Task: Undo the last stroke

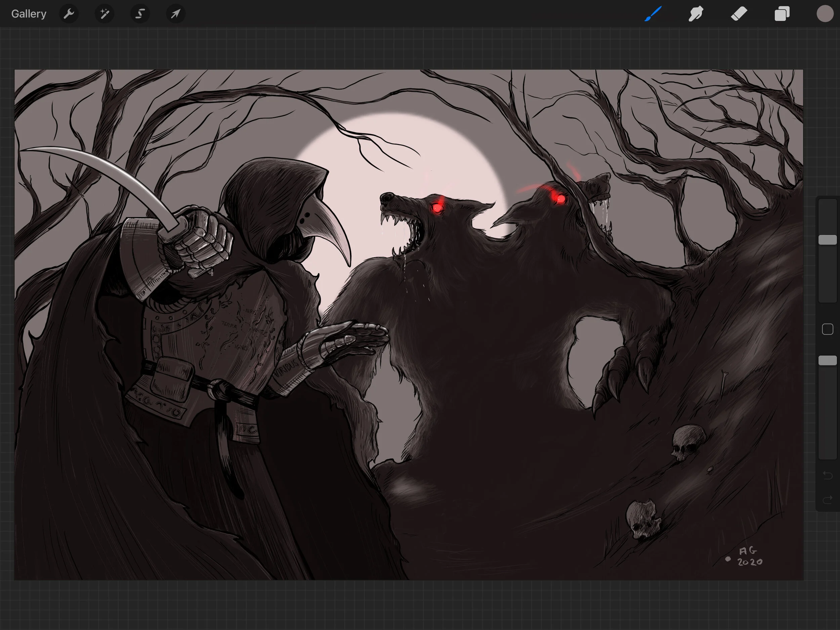Action: pos(828,475)
